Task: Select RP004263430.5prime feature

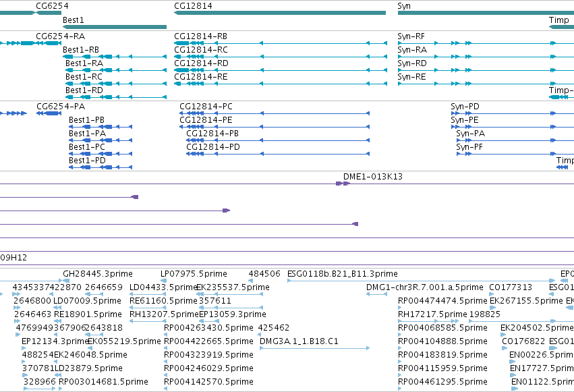Action: pos(166,335)
